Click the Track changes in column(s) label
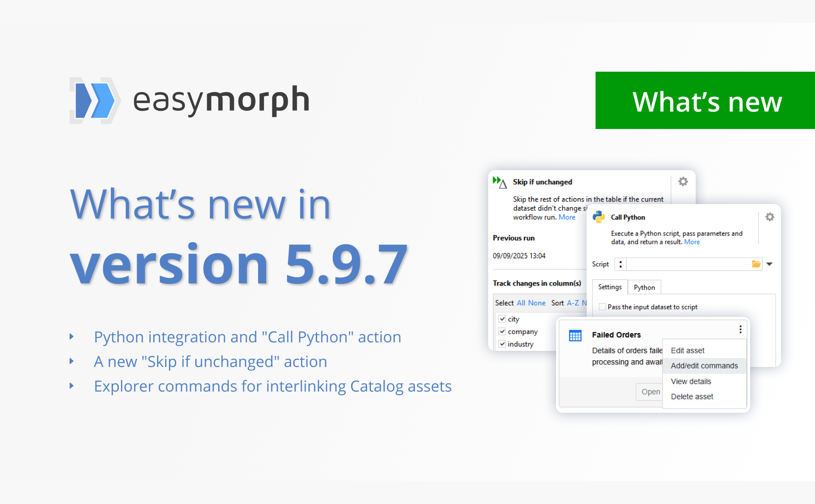 [x=537, y=283]
